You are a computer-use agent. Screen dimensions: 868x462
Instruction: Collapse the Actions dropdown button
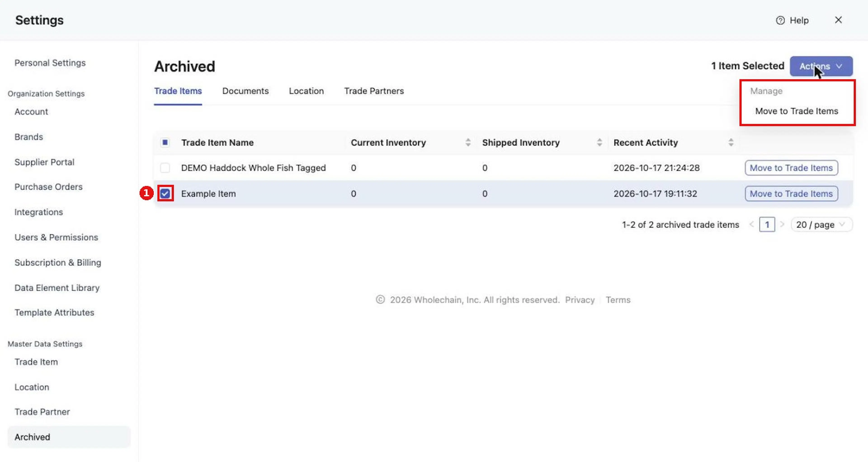point(821,66)
